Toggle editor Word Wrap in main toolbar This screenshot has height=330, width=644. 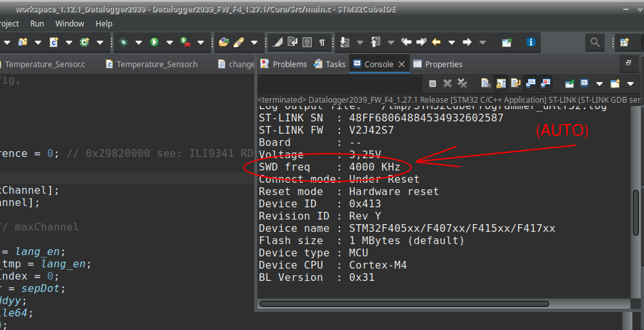pyautogui.click(x=292, y=42)
